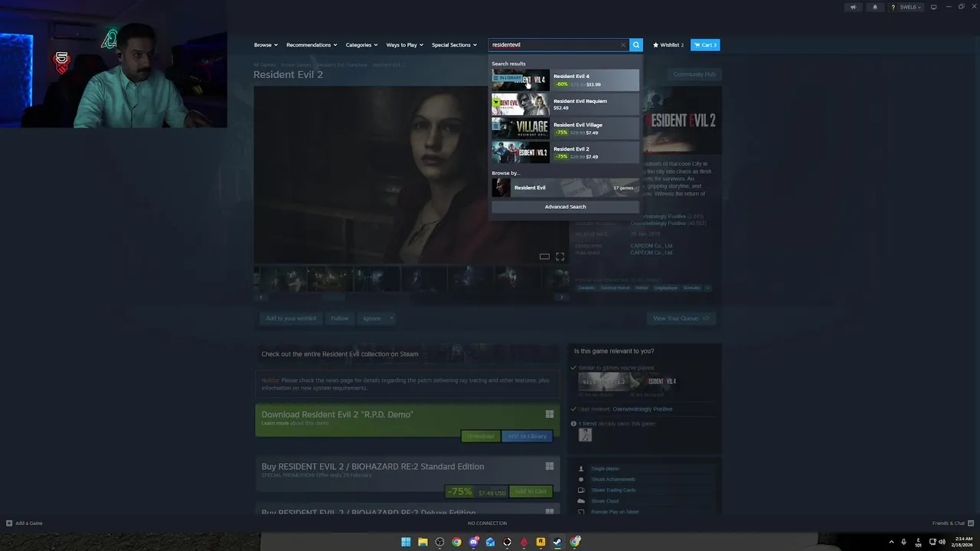
Task: Click Windows icon beside R.P.D. Demo title
Action: click(549, 414)
